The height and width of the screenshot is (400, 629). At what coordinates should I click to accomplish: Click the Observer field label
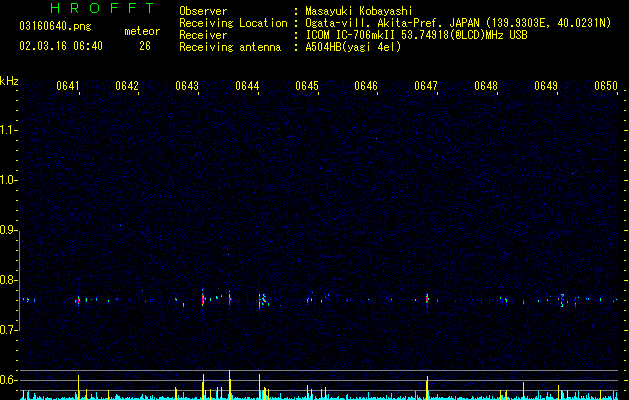(203, 11)
